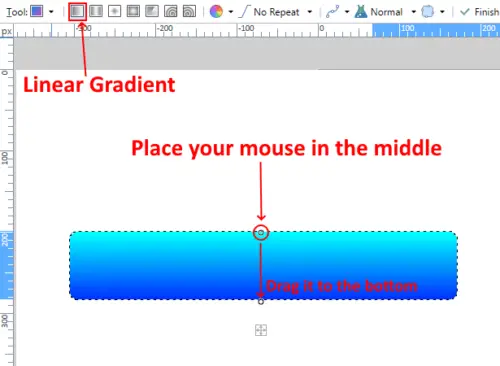
Task: Expand the color wheel dropdown arrow
Action: click(x=231, y=12)
